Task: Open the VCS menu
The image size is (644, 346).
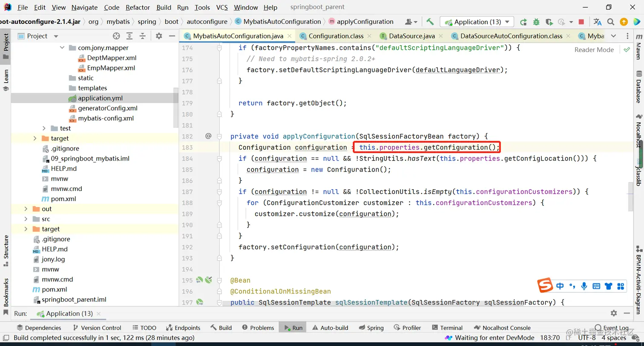Action: (222, 7)
